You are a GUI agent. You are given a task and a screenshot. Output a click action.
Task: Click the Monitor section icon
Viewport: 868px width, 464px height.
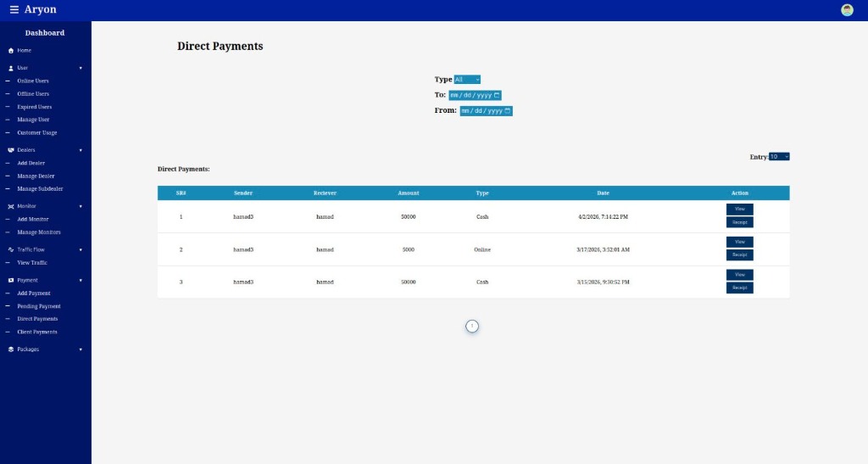tap(10, 206)
